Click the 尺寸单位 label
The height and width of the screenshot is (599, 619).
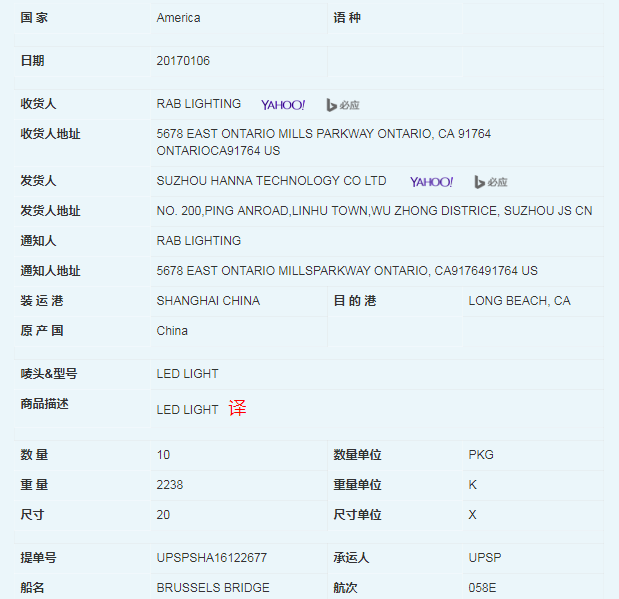[x=357, y=515]
